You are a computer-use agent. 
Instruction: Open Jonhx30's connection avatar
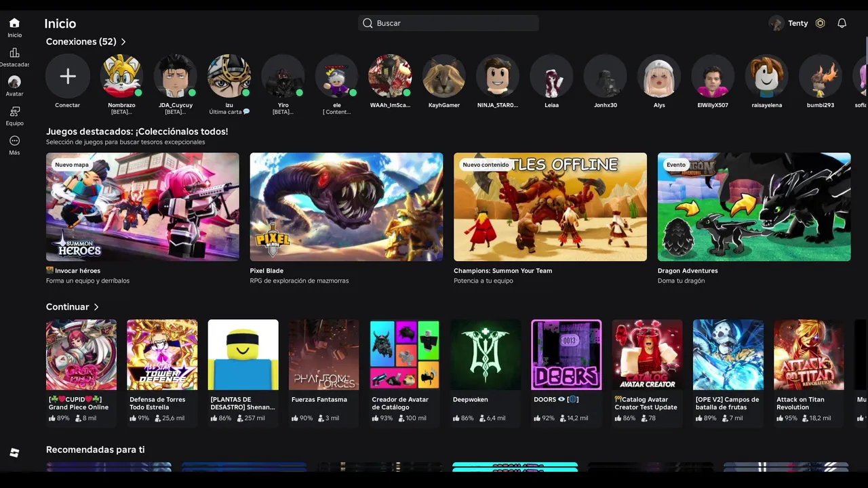click(606, 76)
